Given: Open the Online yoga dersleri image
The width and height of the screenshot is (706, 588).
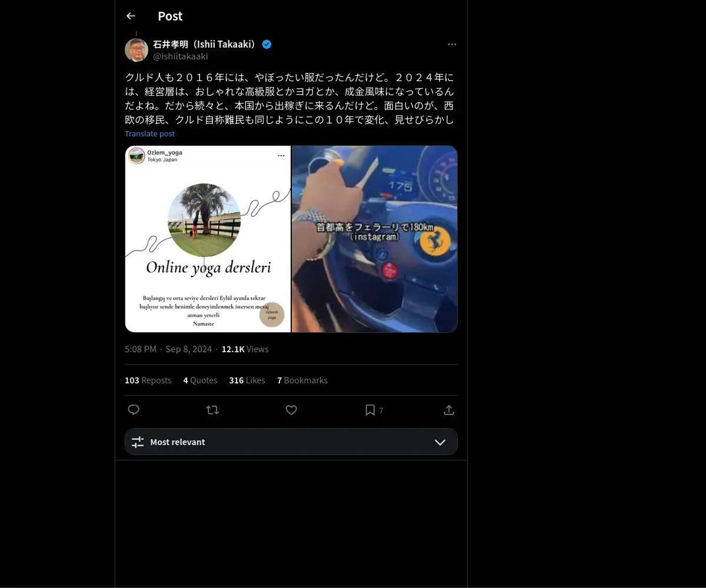Looking at the screenshot, I should click(x=208, y=239).
